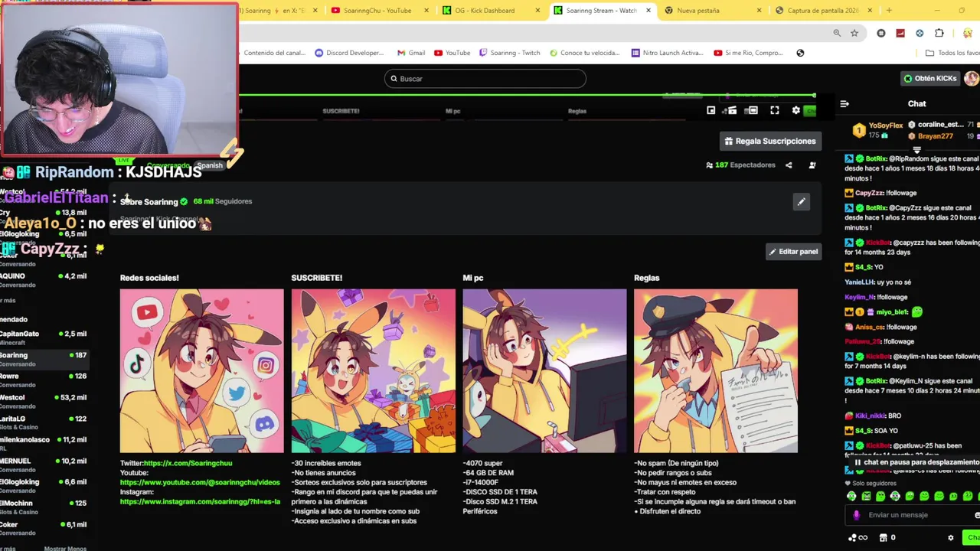Open the Chrome extensions puzzle icon
This screenshot has width=980, height=551.
[x=939, y=33]
